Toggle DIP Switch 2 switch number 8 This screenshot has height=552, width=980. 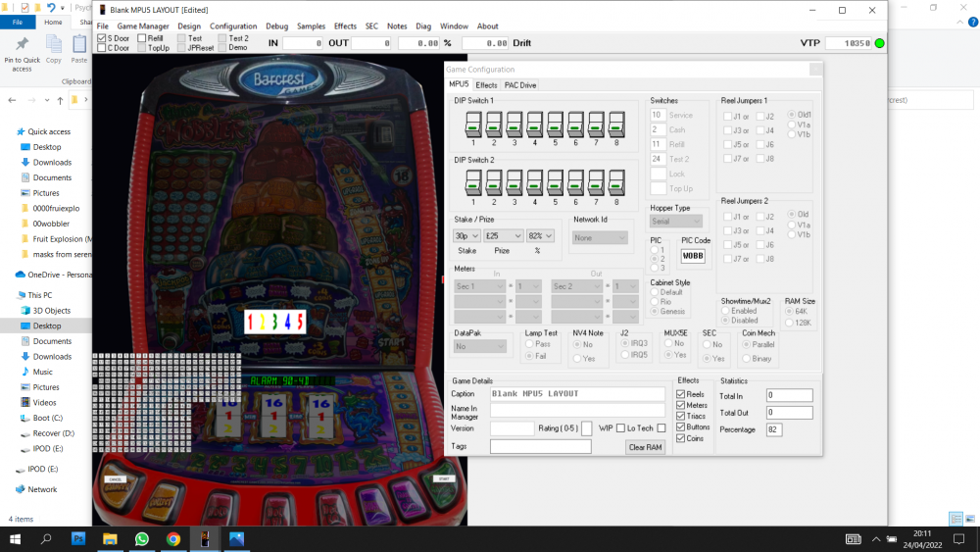616,183
